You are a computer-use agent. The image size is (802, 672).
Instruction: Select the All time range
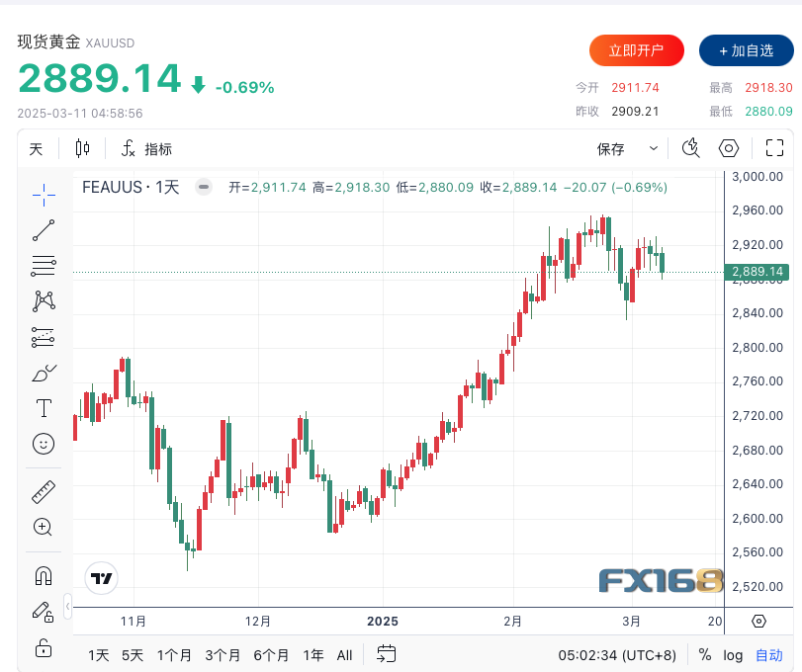tap(344, 655)
